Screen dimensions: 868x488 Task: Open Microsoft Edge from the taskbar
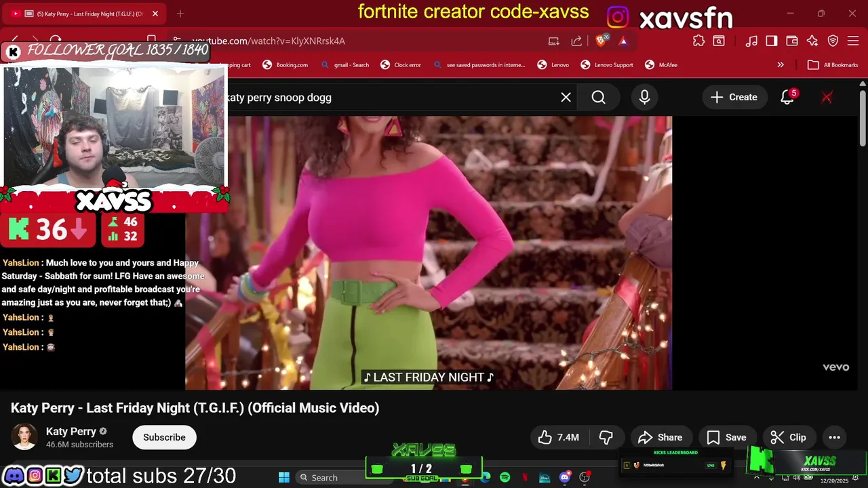pos(485,478)
